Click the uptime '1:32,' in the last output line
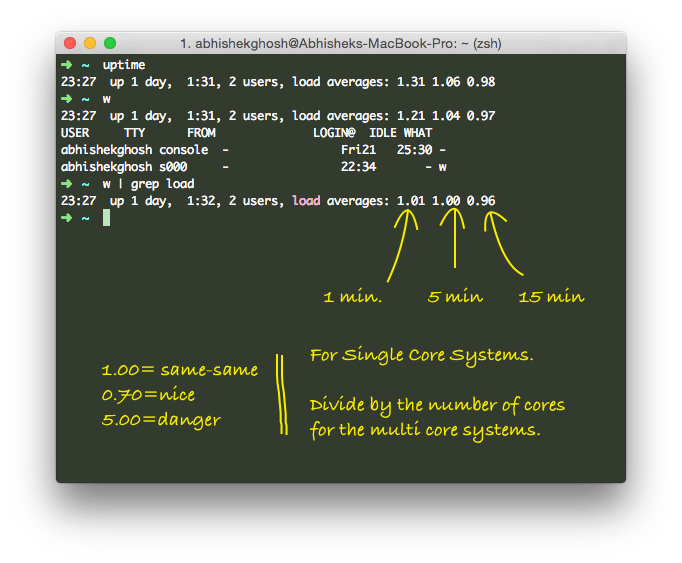The image size is (682, 563). [x=204, y=201]
